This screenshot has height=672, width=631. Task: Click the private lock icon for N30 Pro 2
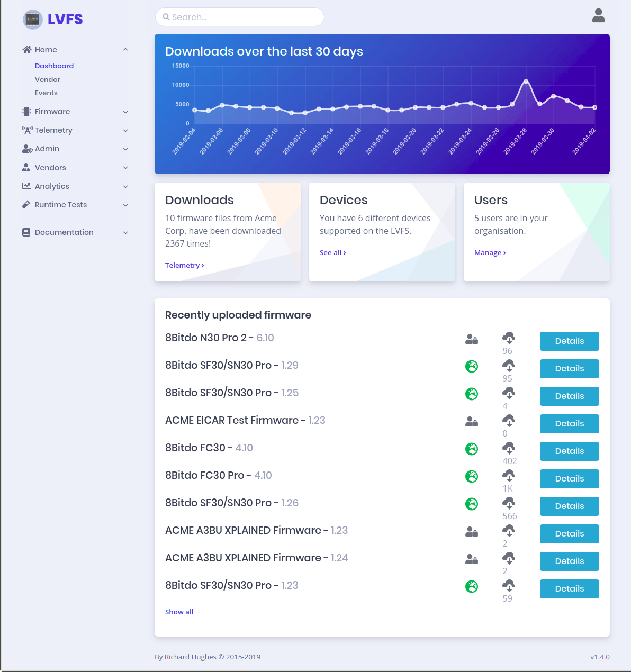tap(471, 339)
